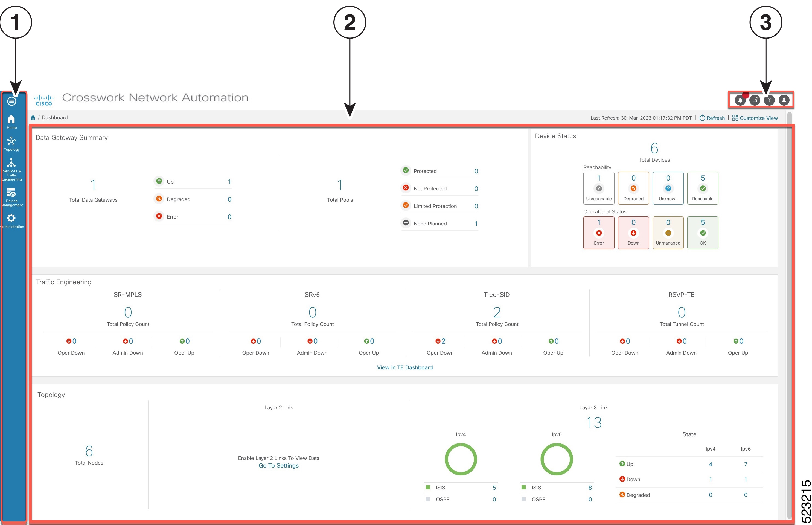Open the Help question mark icon
This screenshot has height=525, width=812.
coord(769,100)
